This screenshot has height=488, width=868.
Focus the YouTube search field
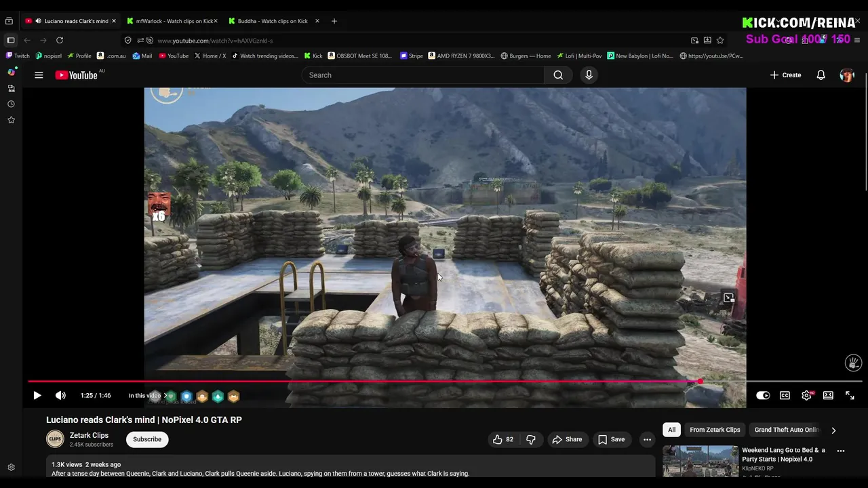point(422,75)
